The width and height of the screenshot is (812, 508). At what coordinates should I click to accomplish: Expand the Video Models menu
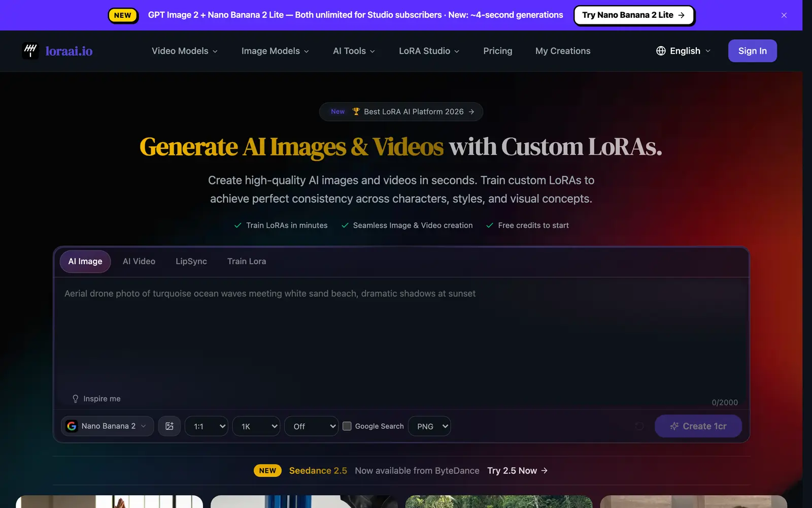[185, 51]
